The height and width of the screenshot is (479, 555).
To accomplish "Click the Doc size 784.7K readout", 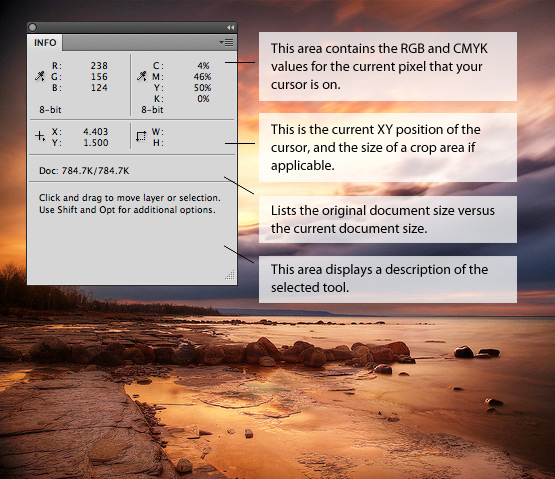I will click(x=84, y=171).
